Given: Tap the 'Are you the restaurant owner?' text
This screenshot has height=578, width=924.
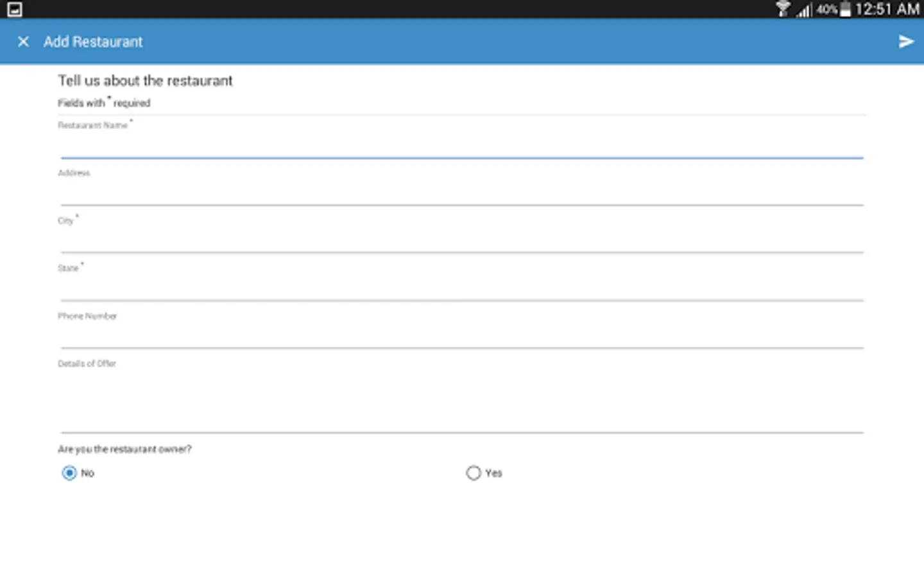Looking at the screenshot, I should [124, 449].
